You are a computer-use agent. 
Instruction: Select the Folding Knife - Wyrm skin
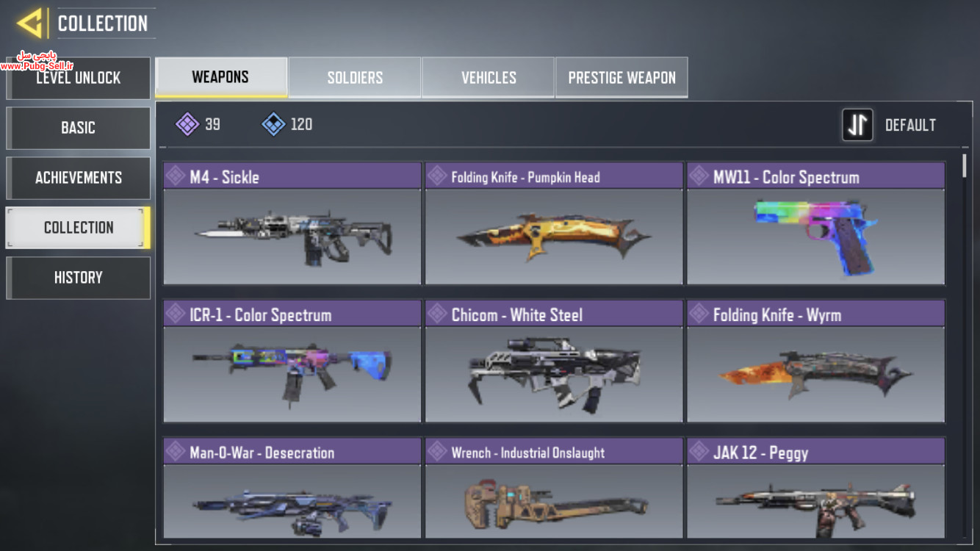pyautogui.click(x=815, y=361)
